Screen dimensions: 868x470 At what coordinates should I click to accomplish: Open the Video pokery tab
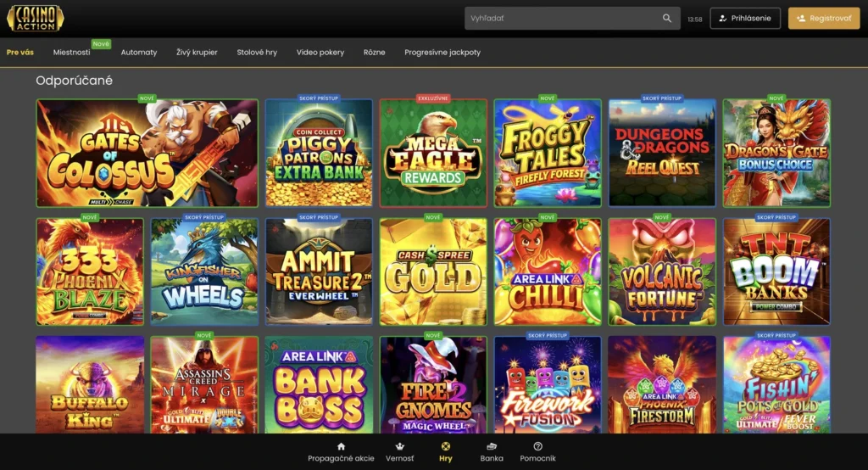[320, 52]
